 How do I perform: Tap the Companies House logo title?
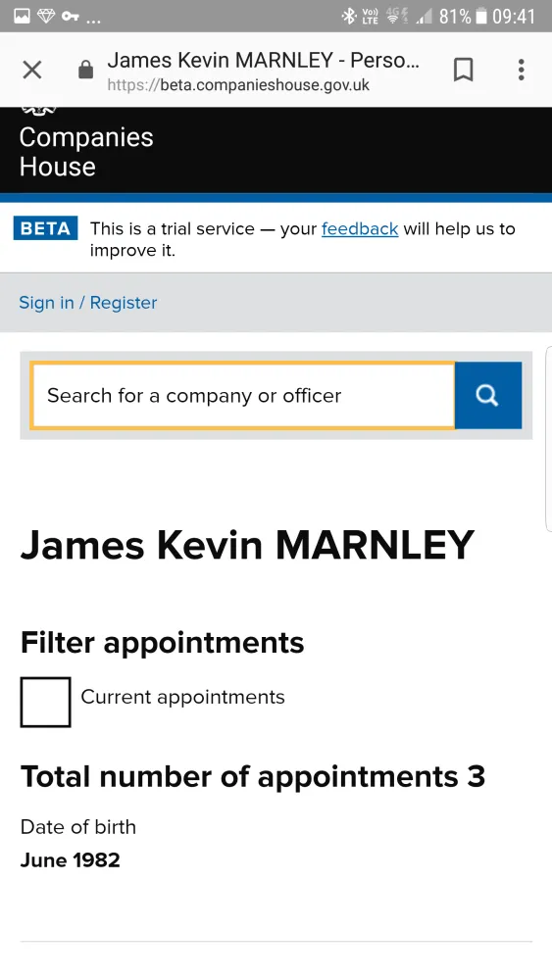tap(86, 152)
